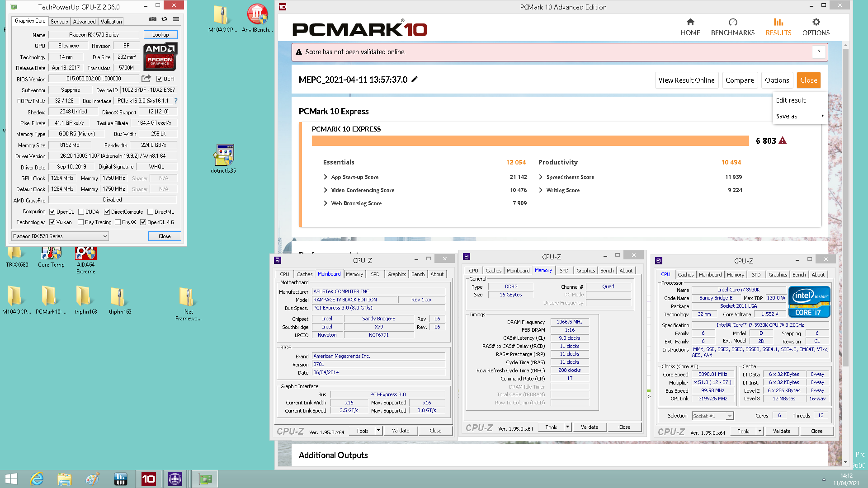This screenshot has height=488, width=868.
Task: Click Validate in Memory CPU-Z window
Action: pyautogui.click(x=590, y=427)
